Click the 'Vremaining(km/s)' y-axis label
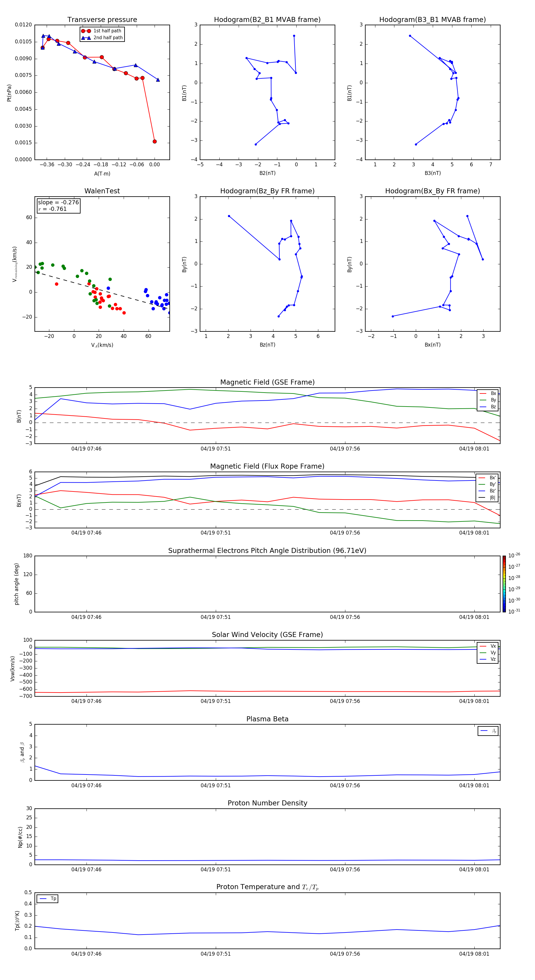Image resolution: width=535 pixels, height=980 pixels. click(x=15, y=264)
